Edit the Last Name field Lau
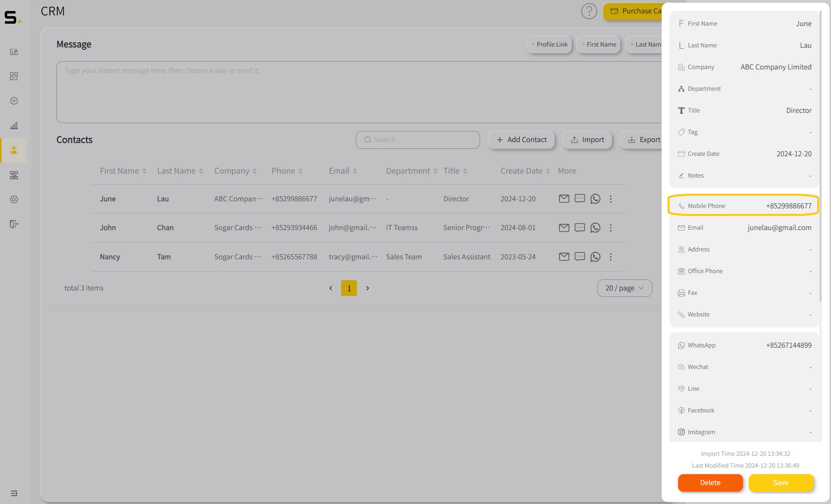831x504 pixels. [744, 45]
